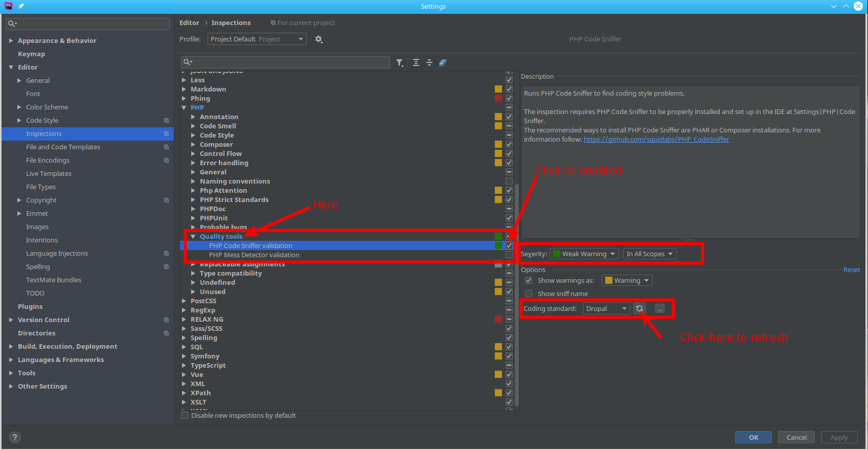Image resolution: width=868 pixels, height=450 pixels.
Task: Click the project-level icon next to File Encodings
Action: tap(166, 160)
